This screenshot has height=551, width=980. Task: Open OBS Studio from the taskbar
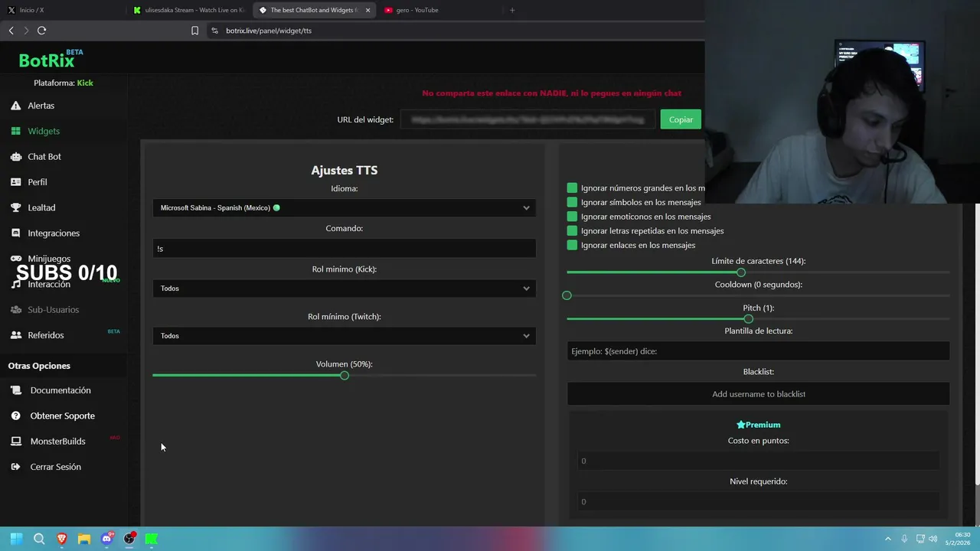point(129,539)
